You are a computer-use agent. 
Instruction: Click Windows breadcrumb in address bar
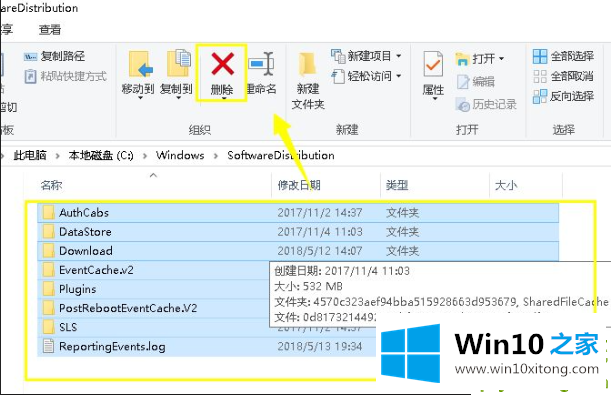point(180,155)
